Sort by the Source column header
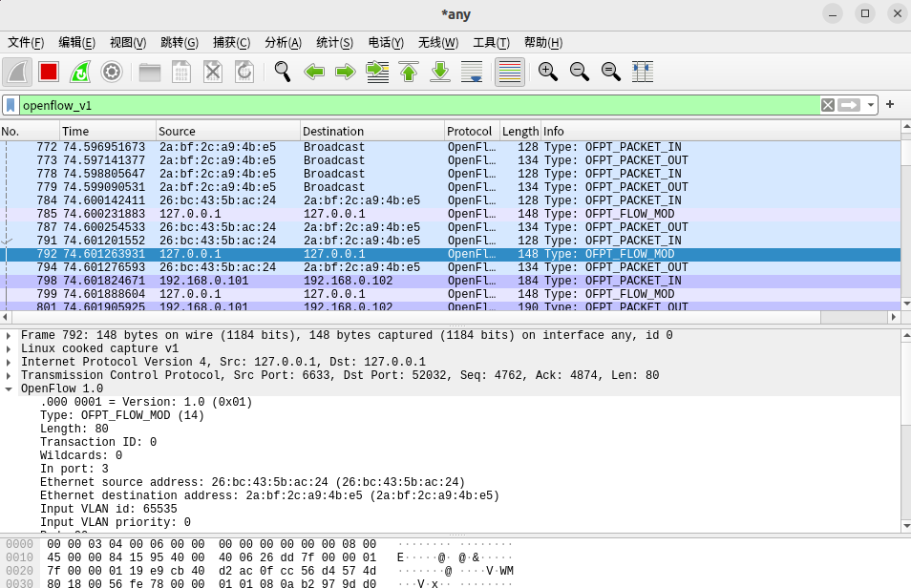 pyautogui.click(x=227, y=132)
